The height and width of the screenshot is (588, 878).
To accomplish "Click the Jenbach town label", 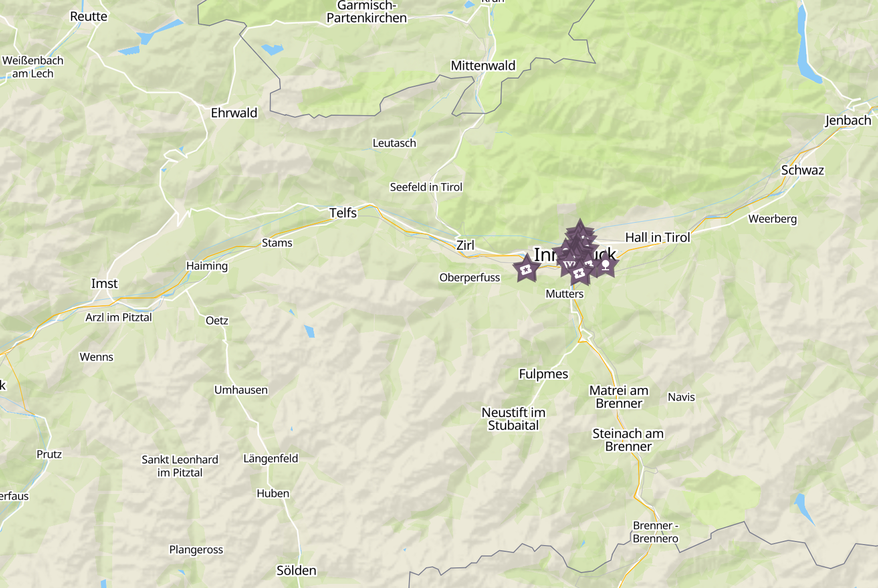I will (x=848, y=120).
